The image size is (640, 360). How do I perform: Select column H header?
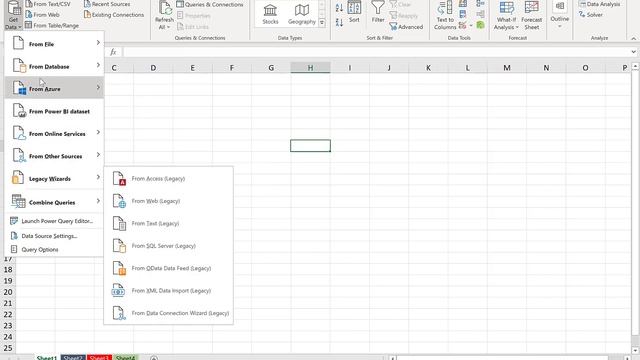pos(310,68)
